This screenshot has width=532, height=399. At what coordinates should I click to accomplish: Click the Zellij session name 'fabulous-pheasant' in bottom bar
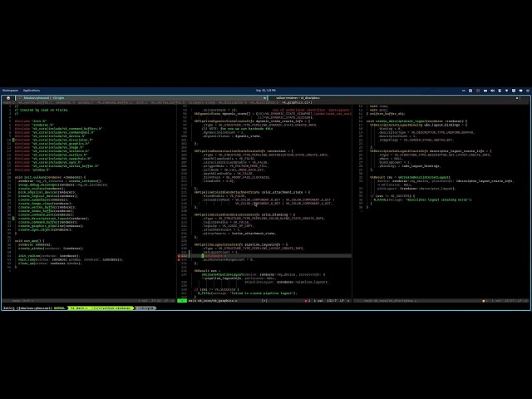pyautogui.click(x=35, y=308)
